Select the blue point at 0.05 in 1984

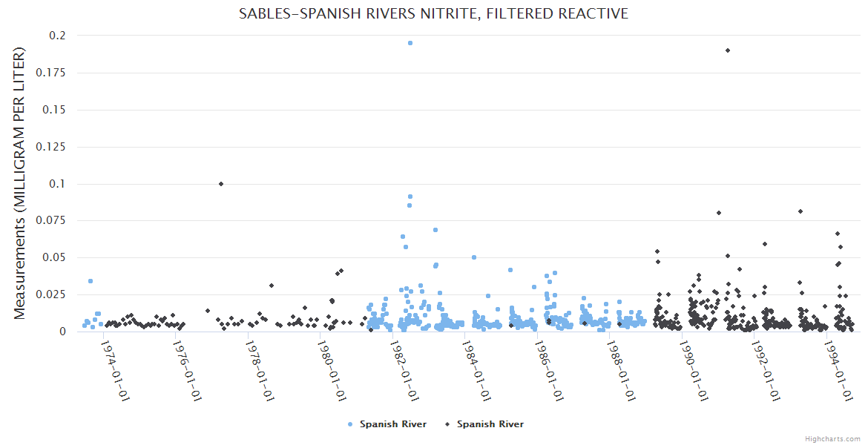474,257
